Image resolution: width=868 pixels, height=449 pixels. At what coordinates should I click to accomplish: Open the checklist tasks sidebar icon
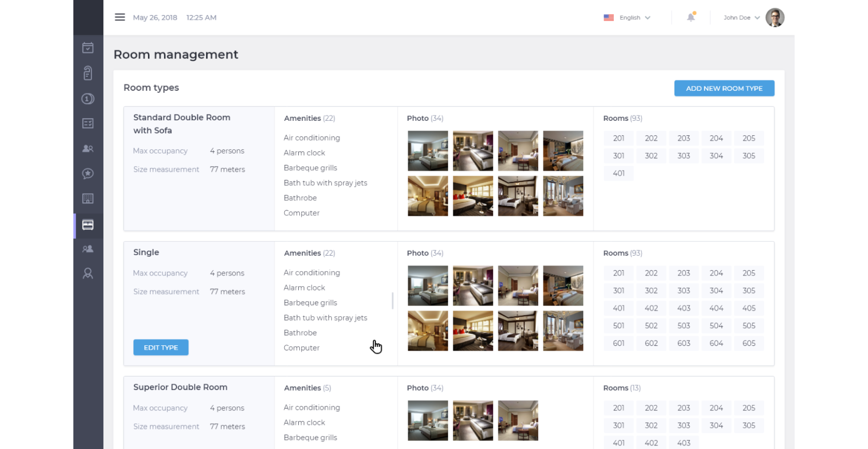click(x=88, y=123)
